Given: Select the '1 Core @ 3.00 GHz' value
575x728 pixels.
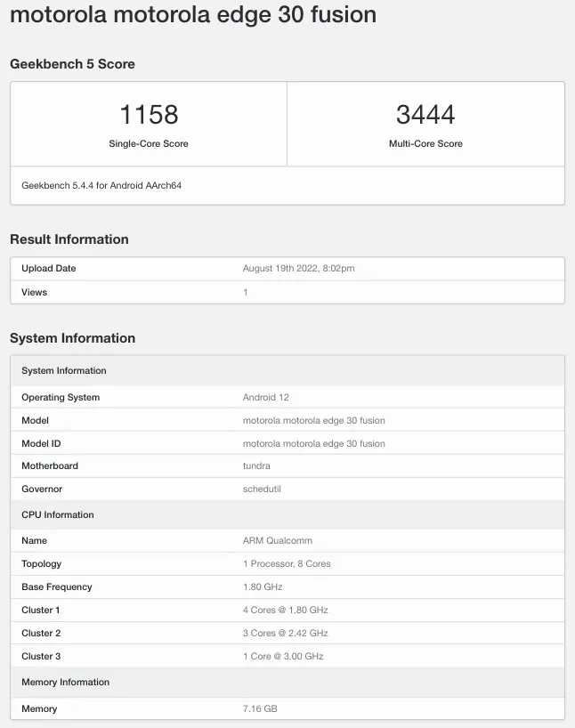Looking at the screenshot, I should 283,657.
